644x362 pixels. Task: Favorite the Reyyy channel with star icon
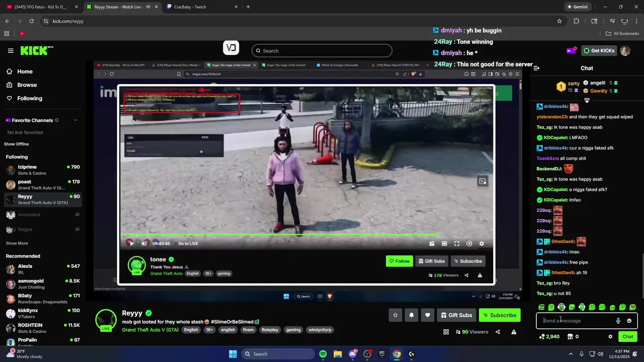point(395,315)
